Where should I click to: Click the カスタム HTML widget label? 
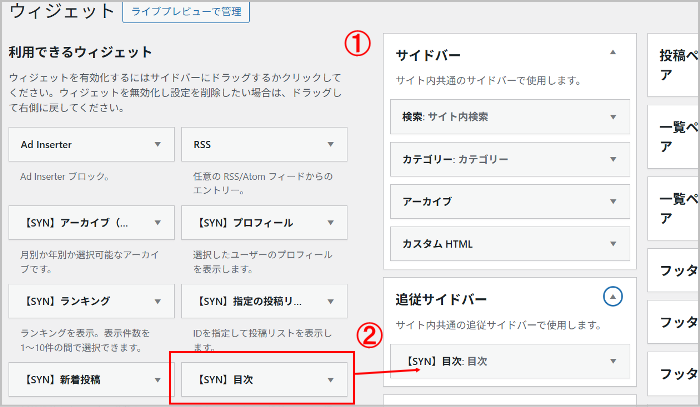(x=438, y=244)
